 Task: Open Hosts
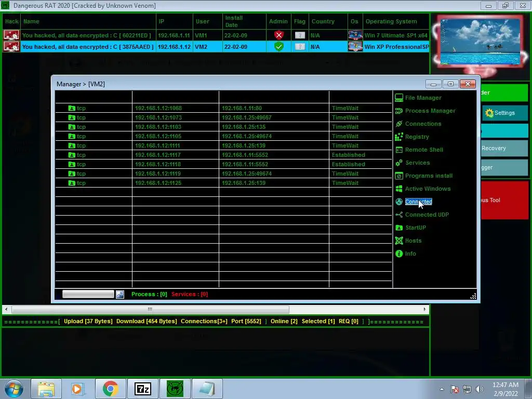pos(413,241)
